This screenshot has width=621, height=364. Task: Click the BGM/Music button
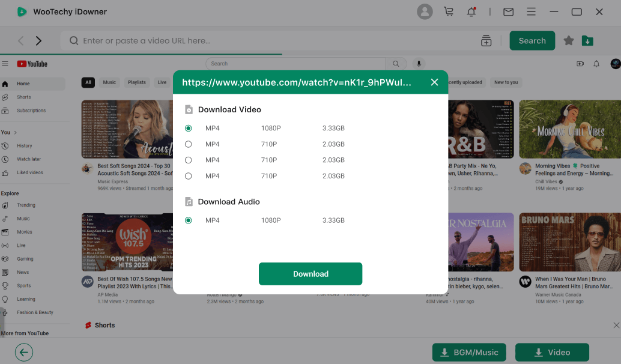[x=469, y=353]
